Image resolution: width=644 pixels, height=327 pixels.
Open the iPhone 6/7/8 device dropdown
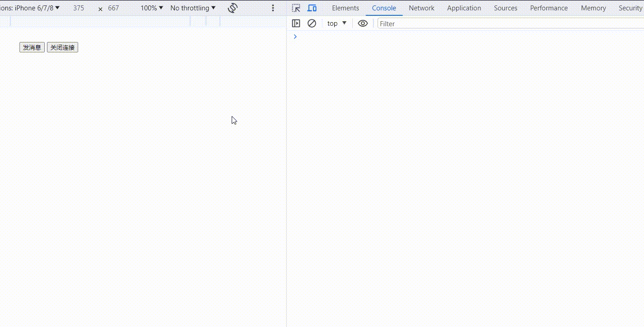pyautogui.click(x=32, y=8)
